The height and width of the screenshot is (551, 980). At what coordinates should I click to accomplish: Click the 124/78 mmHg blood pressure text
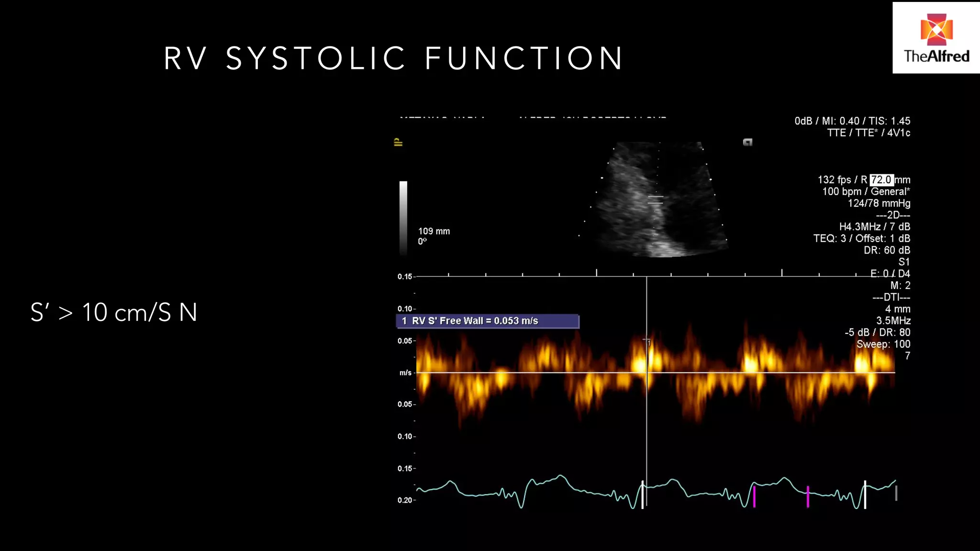point(879,203)
